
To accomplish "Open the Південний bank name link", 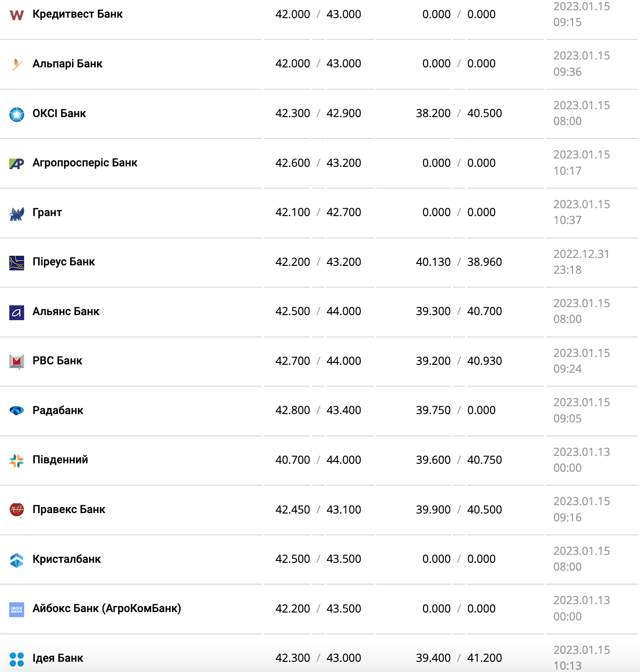I will [x=60, y=460].
